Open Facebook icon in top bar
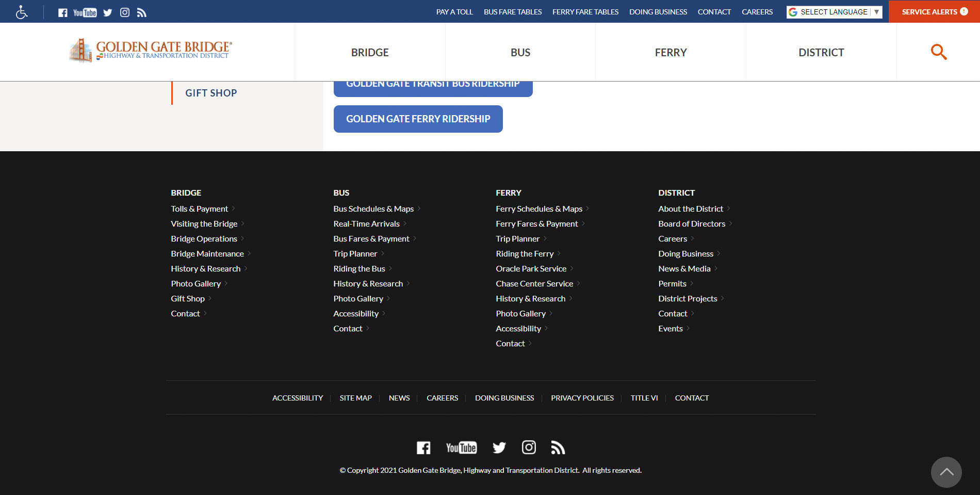This screenshot has height=495, width=980. click(63, 12)
